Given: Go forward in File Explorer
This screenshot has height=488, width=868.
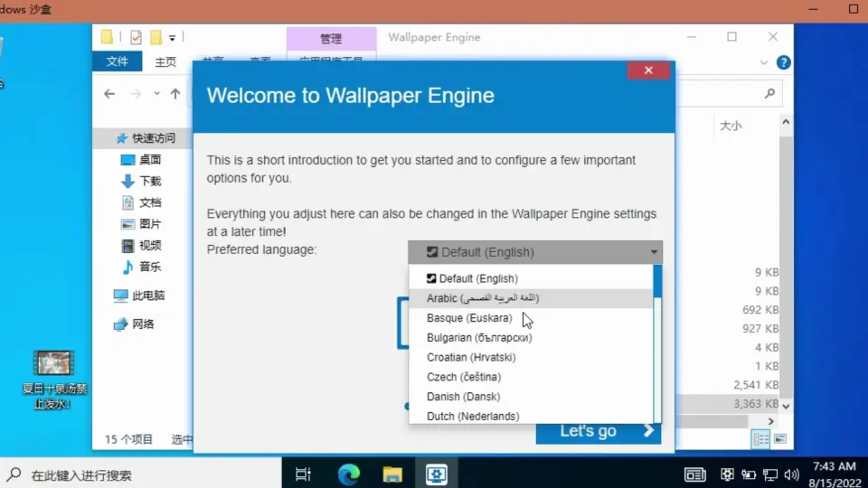Looking at the screenshot, I should tap(136, 93).
